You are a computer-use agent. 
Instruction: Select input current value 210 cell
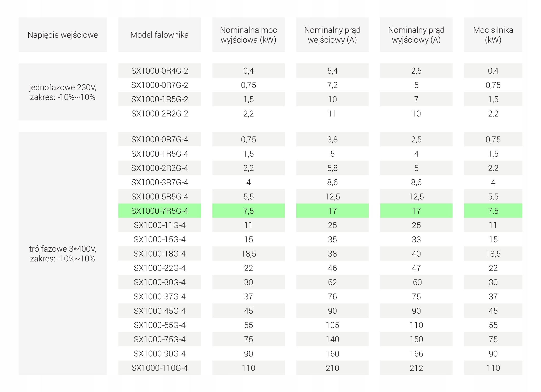tap(332, 368)
